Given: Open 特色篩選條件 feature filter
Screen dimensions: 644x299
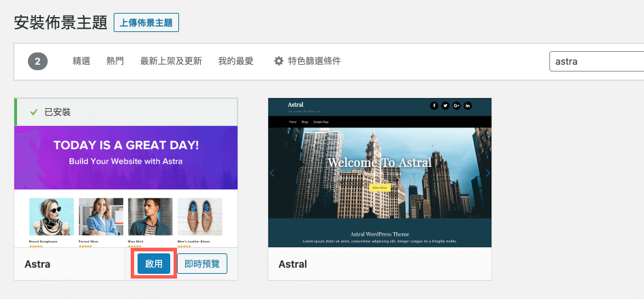Looking at the screenshot, I should pyautogui.click(x=307, y=61).
